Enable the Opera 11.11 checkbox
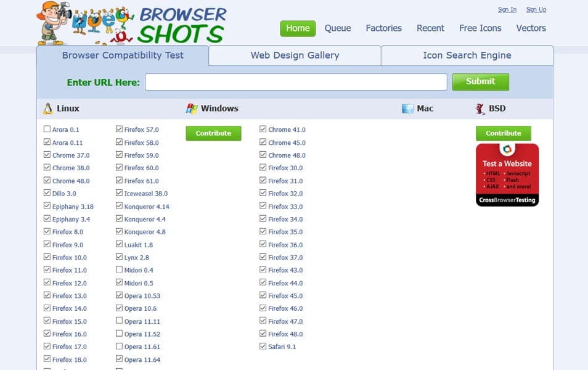The image size is (588, 370). [119, 321]
